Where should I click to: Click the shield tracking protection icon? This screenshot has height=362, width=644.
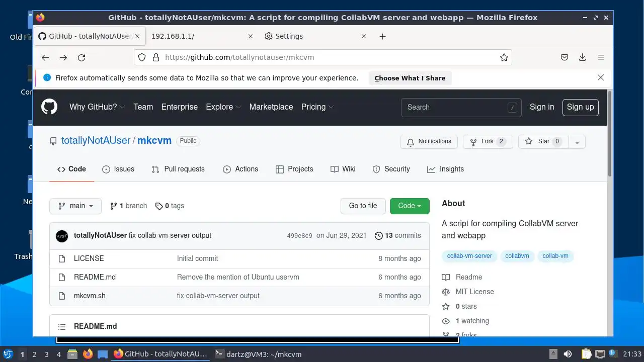pos(142,57)
